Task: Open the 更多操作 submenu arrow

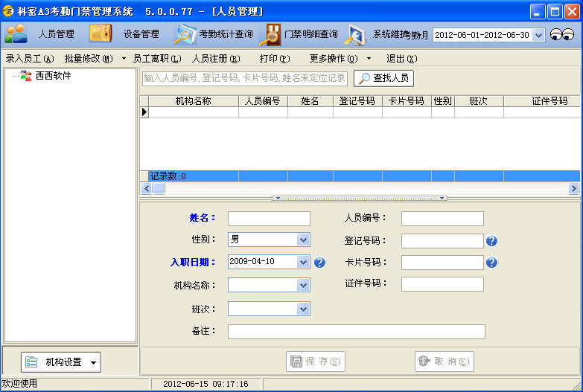Action: 369,58
